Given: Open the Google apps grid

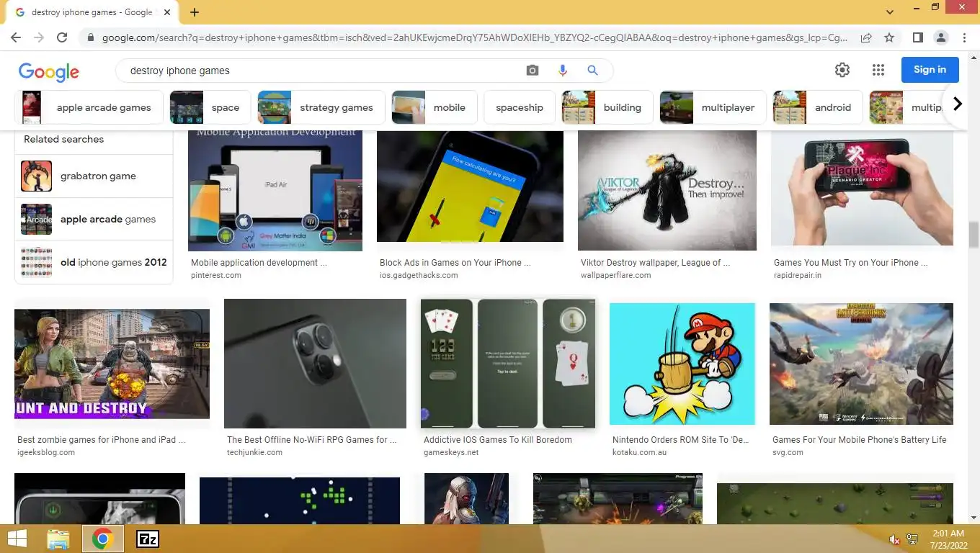Looking at the screenshot, I should point(878,70).
